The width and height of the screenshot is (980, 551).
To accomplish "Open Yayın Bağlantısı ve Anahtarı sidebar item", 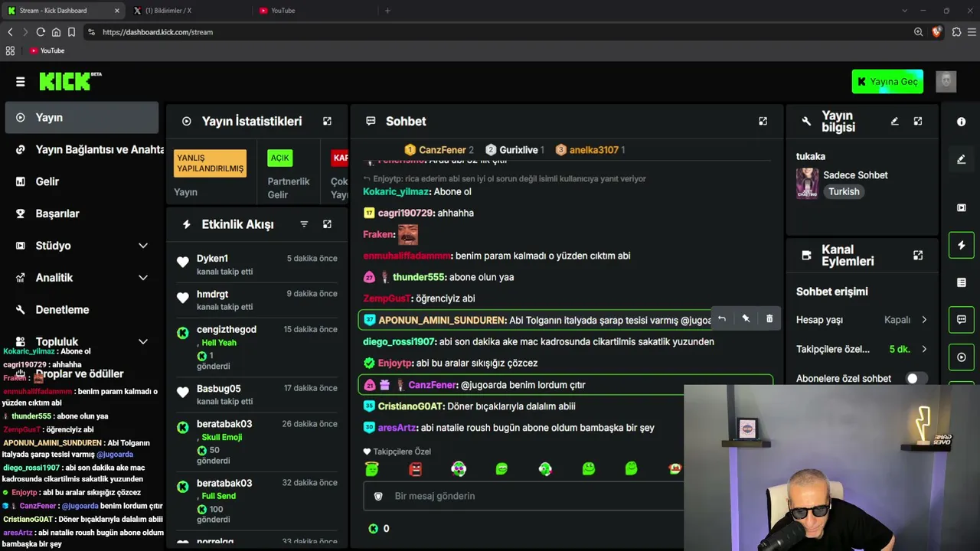I will coord(82,150).
